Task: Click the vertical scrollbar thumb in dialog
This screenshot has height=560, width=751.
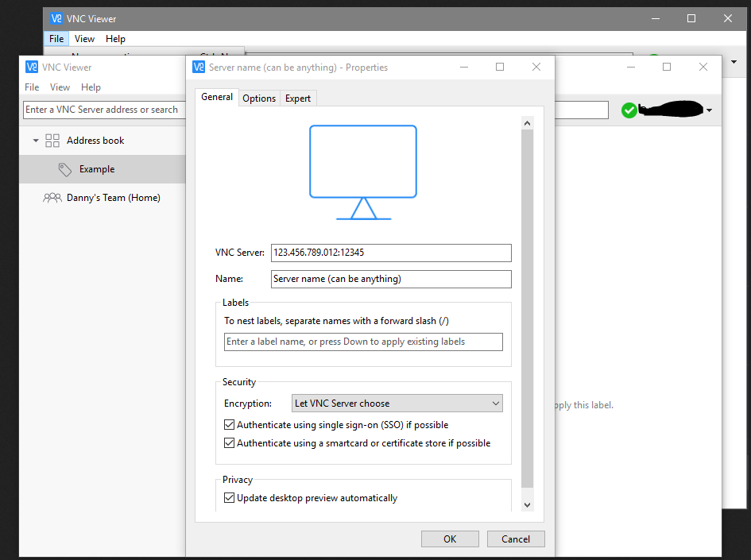Action: pos(528,309)
